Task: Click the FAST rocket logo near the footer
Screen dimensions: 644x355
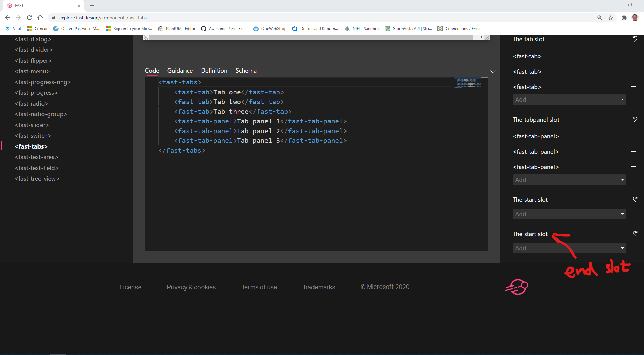Action: pyautogui.click(x=517, y=287)
